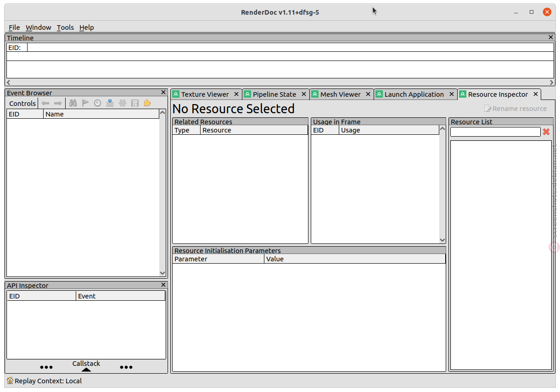The image size is (560, 392).
Task: Switch to the Launch Application tab
Action: 416,94
